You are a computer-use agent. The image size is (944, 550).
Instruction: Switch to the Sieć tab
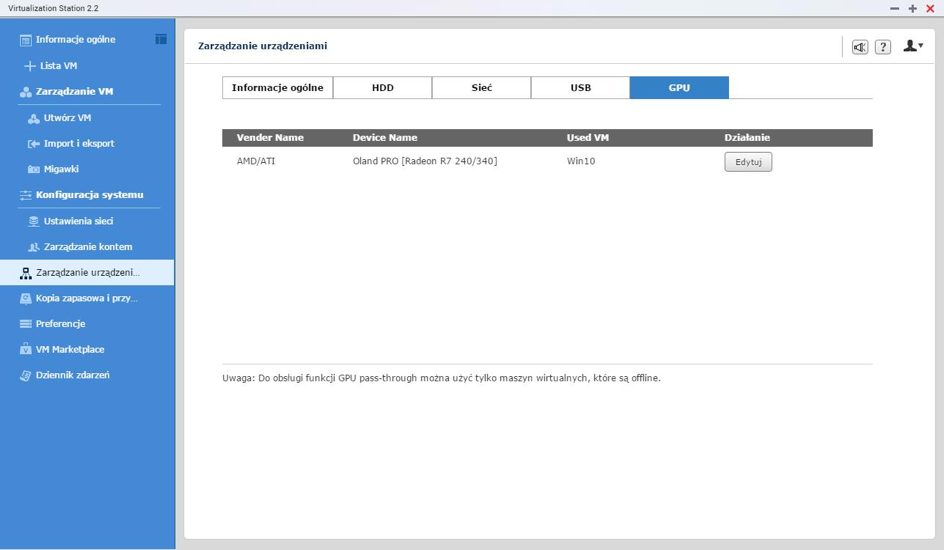point(481,88)
